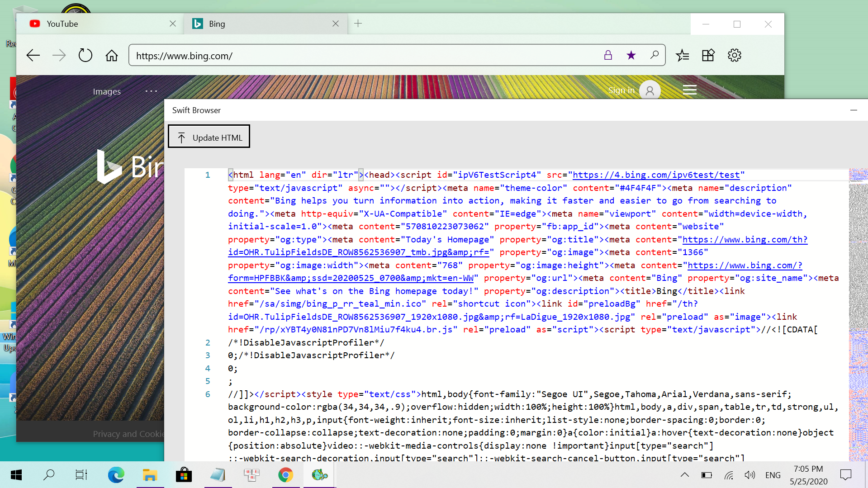Toggle the favorite star for bing.com
The width and height of the screenshot is (868, 488).
631,55
